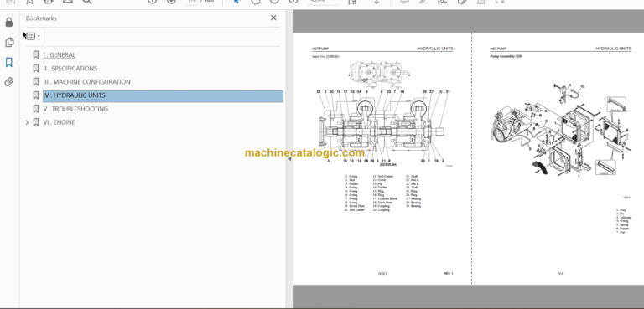The image size is (644, 309).
Task: Open III . MACHINE CONFIGURATION bookmark
Action: pos(86,82)
